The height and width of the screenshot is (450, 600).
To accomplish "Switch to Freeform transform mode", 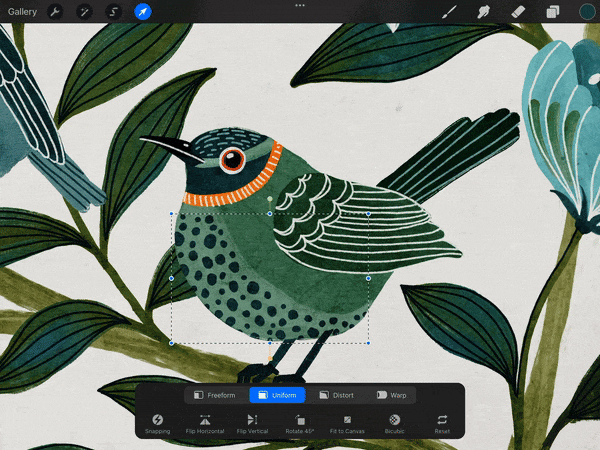I will (215, 395).
